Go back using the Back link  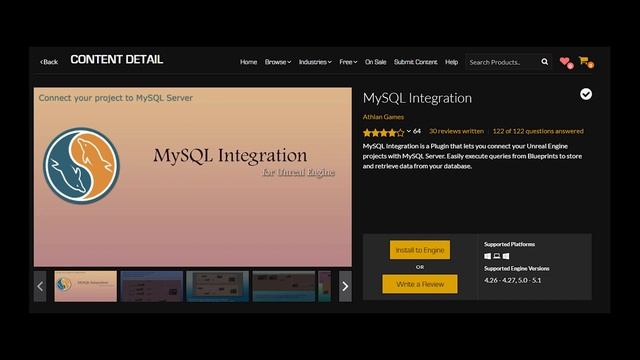click(x=49, y=62)
